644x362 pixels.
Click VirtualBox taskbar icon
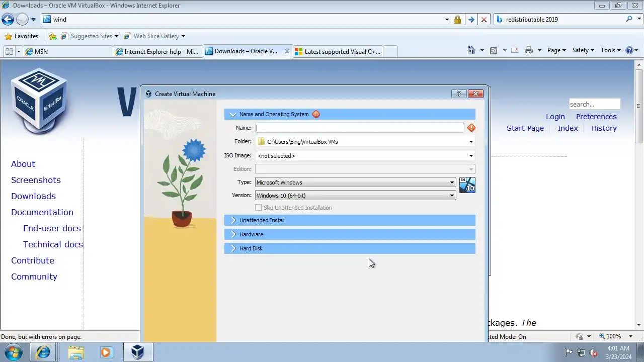pyautogui.click(x=137, y=352)
